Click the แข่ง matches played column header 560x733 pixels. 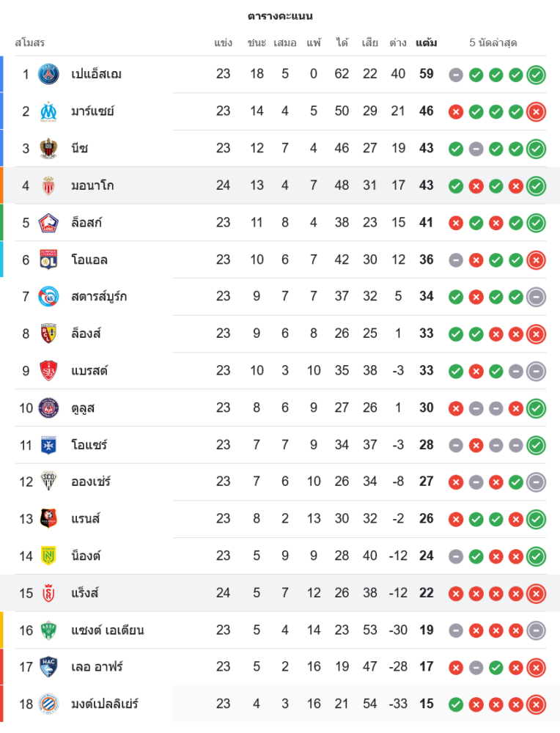(x=224, y=43)
